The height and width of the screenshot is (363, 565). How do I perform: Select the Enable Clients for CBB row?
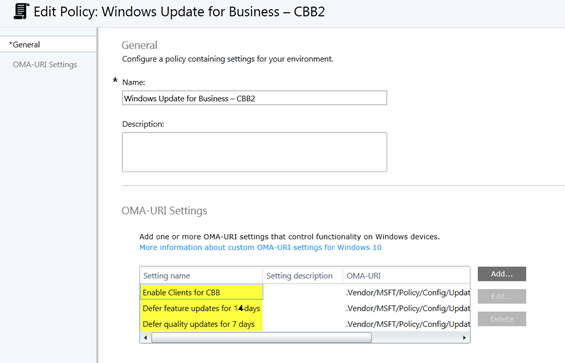coord(305,292)
